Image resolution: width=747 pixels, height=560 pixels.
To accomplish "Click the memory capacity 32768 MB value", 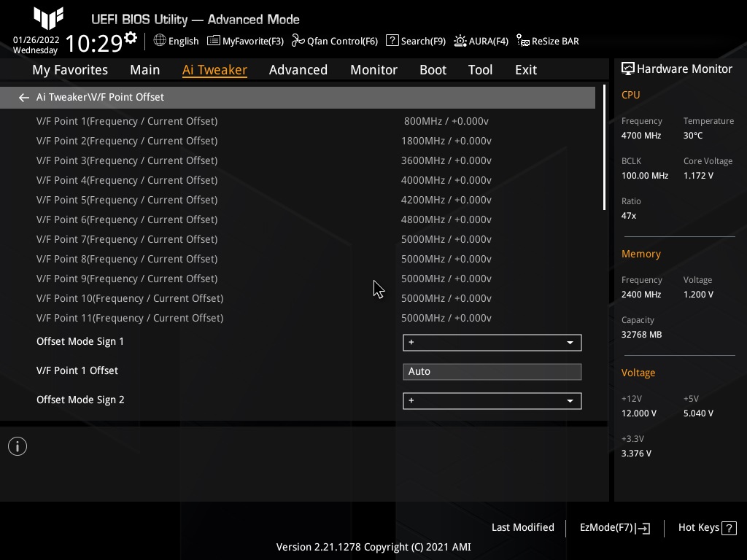I will [641, 334].
